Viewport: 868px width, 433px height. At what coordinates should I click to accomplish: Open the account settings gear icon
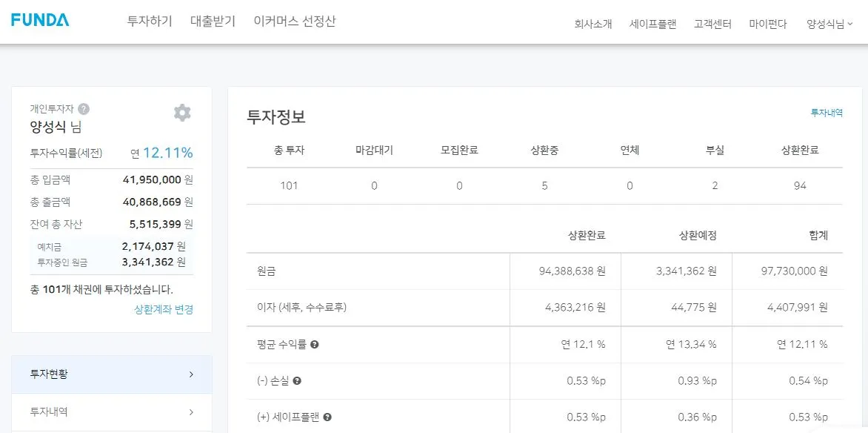[182, 113]
